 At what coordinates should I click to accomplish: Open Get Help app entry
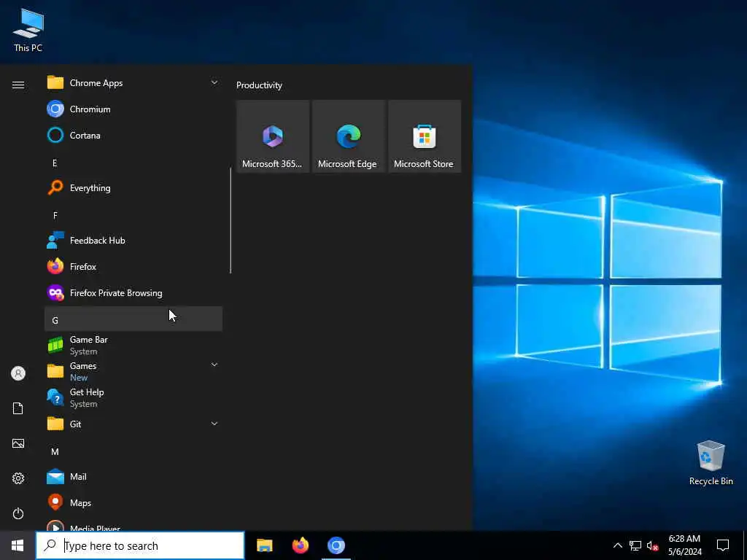coord(133,397)
